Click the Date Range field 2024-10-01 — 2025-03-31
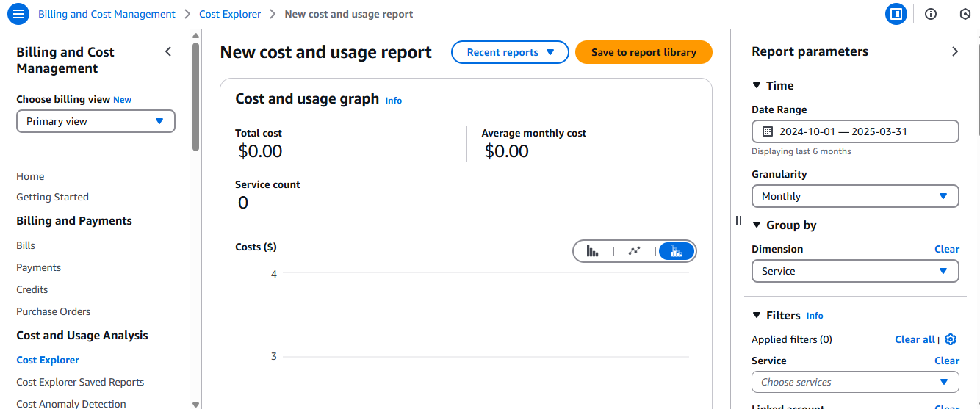The height and width of the screenshot is (409, 980). pyautogui.click(x=855, y=131)
